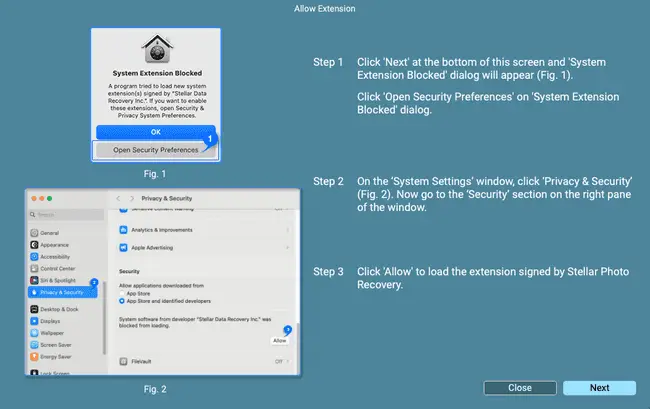Viewport: 650px width, 409px height.
Task: Click the Search field in Fig. 2 sidebar
Action: (x=66, y=215)
